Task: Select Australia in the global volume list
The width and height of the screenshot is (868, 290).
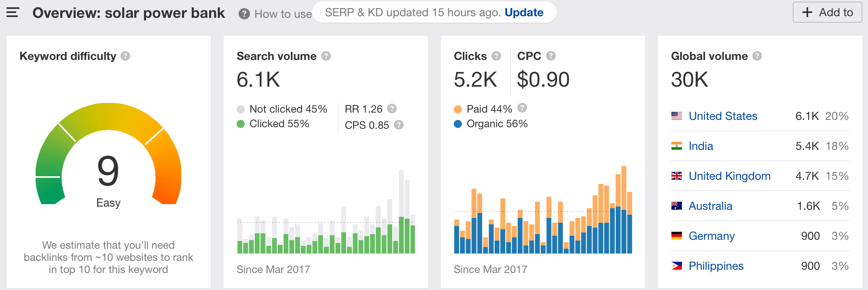Action: [x=710, y=206]
